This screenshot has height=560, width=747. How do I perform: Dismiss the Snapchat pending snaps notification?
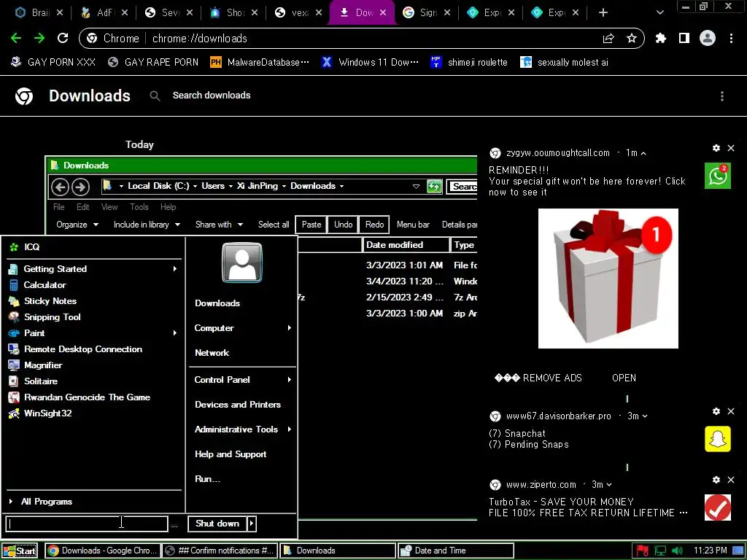coord(731,411)
